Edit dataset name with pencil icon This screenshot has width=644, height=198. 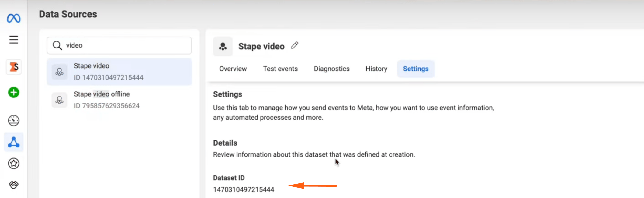coord(295,45)
